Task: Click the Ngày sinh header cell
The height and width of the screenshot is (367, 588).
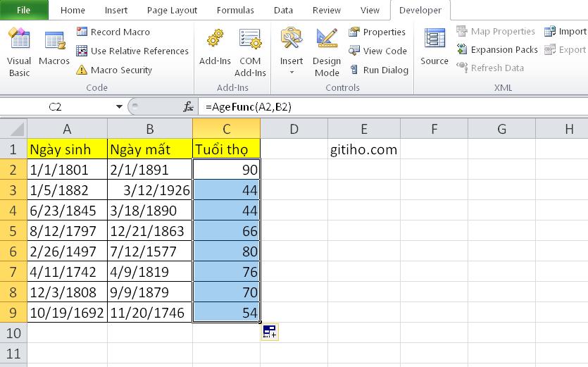Action: tap(67, 149)
